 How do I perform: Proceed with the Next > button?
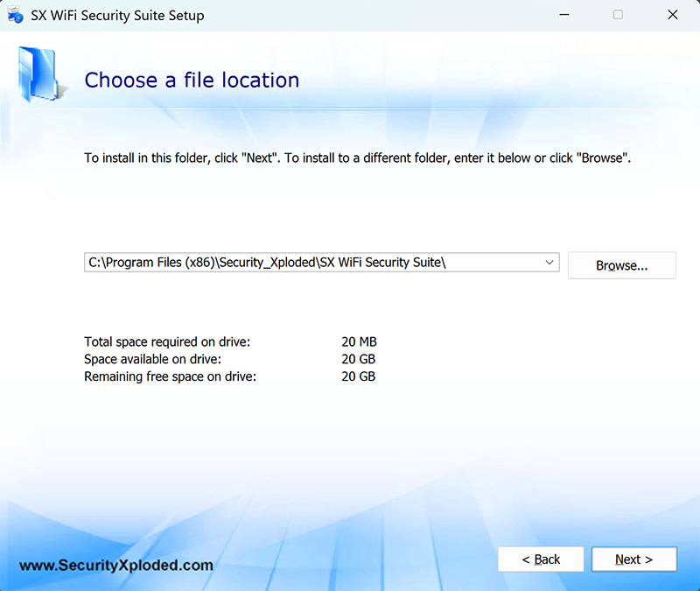pos(633,559)
